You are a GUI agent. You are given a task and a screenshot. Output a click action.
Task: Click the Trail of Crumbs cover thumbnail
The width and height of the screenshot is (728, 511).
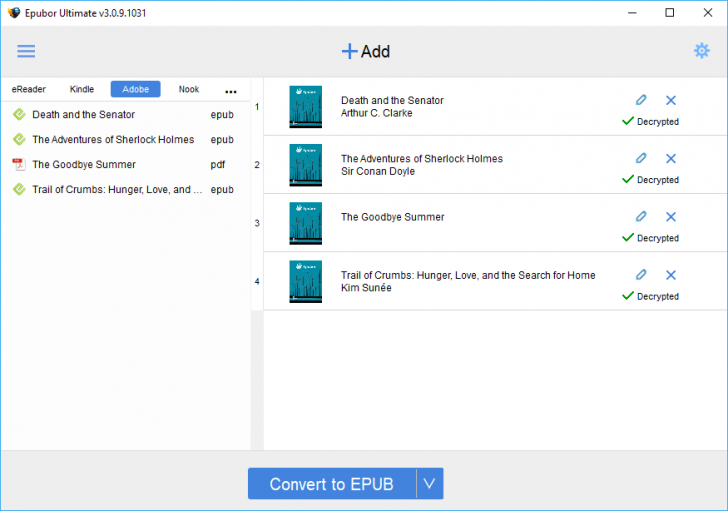click(306, 282)
